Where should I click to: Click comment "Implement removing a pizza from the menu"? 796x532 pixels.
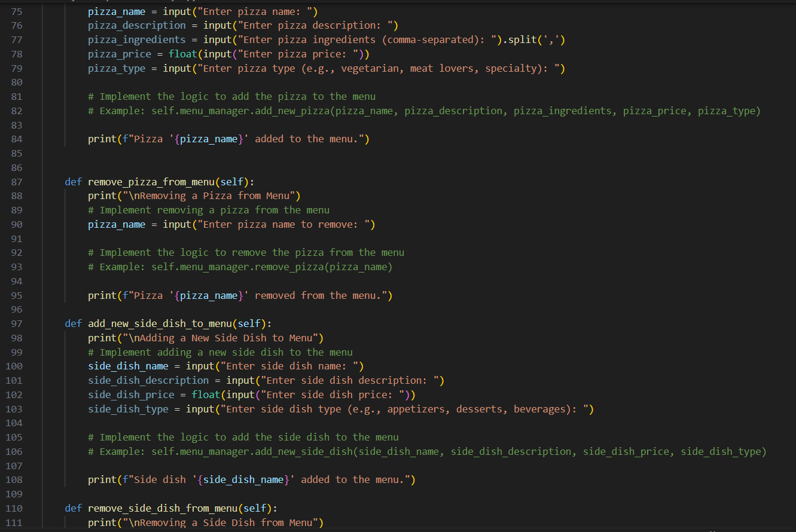[209, 210]
